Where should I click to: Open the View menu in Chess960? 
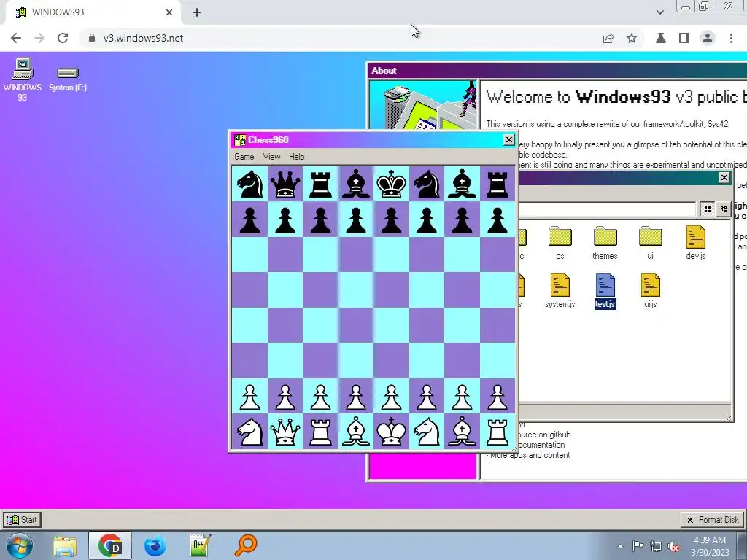(271, 157)
